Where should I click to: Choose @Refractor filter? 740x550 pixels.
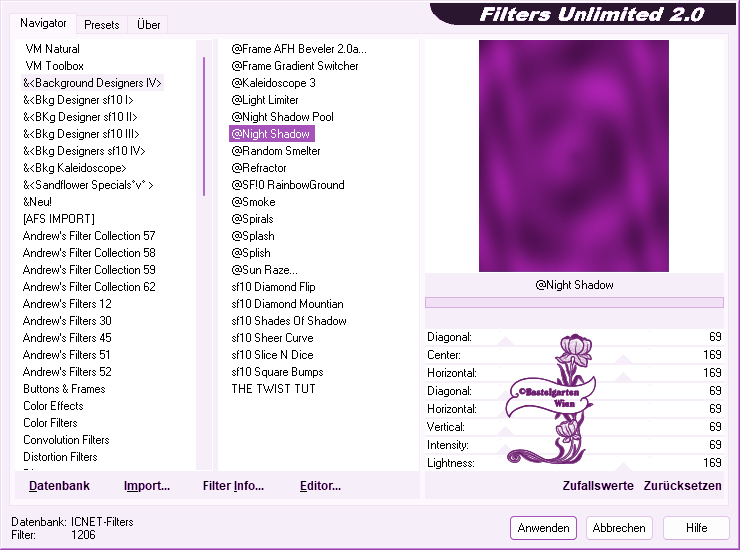pos(259,168)
